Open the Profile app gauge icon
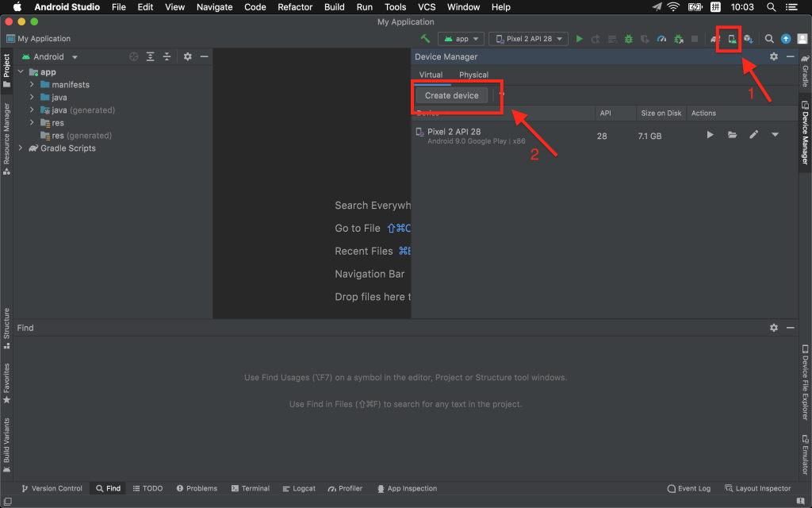 tap(661, 39)
